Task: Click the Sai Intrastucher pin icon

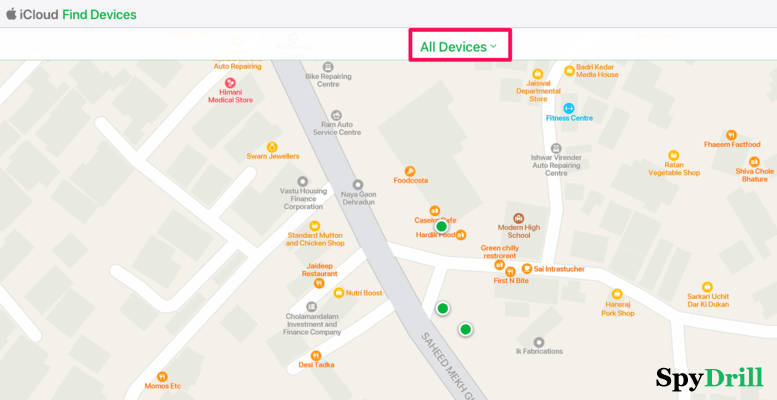Action: pos(527,269)
